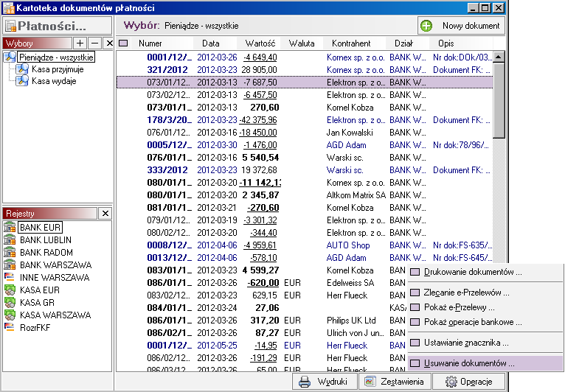
Task: Select the KASA WARSZAWA registry
Action: coord(55,315)
